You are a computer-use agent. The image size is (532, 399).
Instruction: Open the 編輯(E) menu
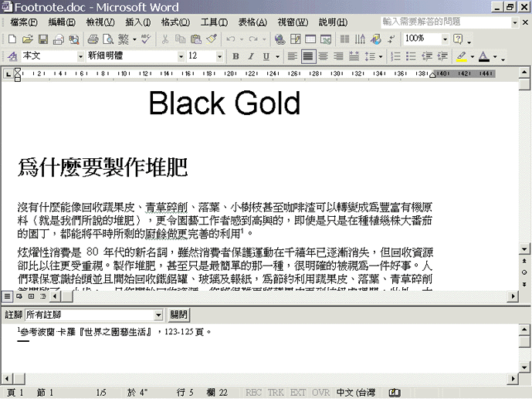click(62, 22)
